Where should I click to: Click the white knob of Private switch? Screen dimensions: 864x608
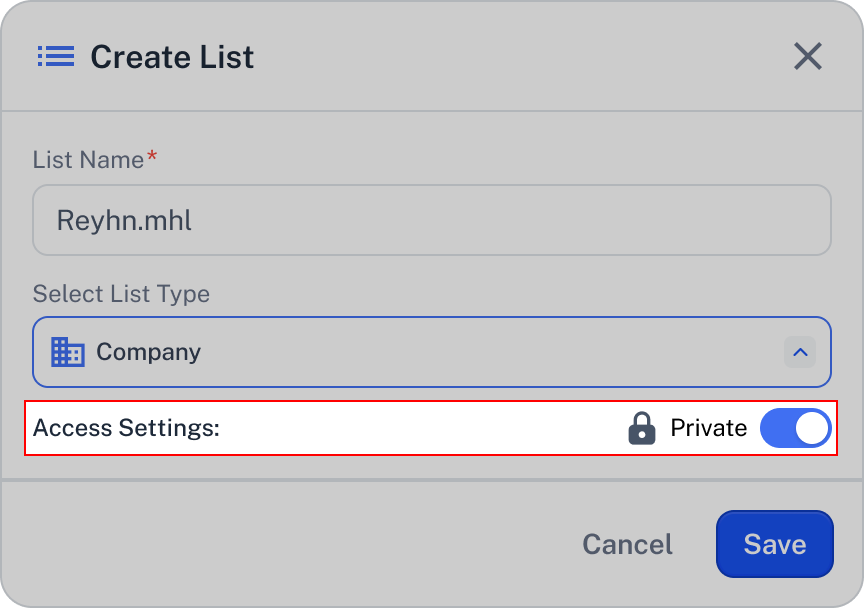(812, 428)
